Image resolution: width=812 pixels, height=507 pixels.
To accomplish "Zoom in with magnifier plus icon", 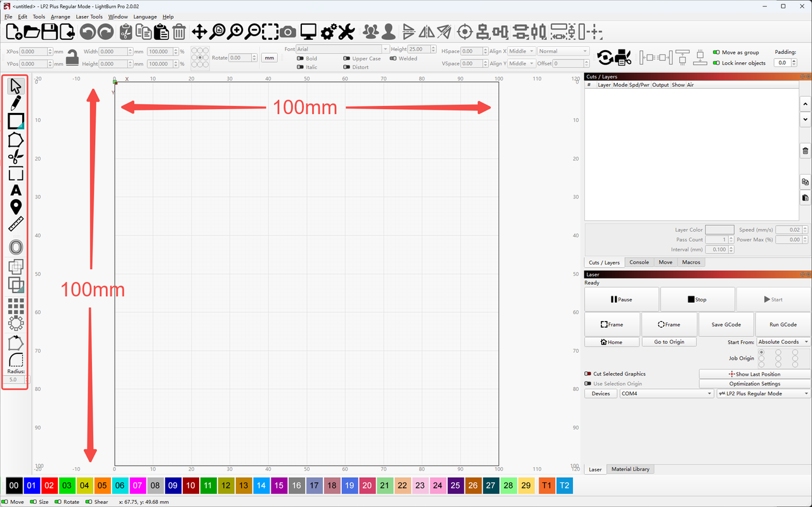I will [x=235, y=31].
